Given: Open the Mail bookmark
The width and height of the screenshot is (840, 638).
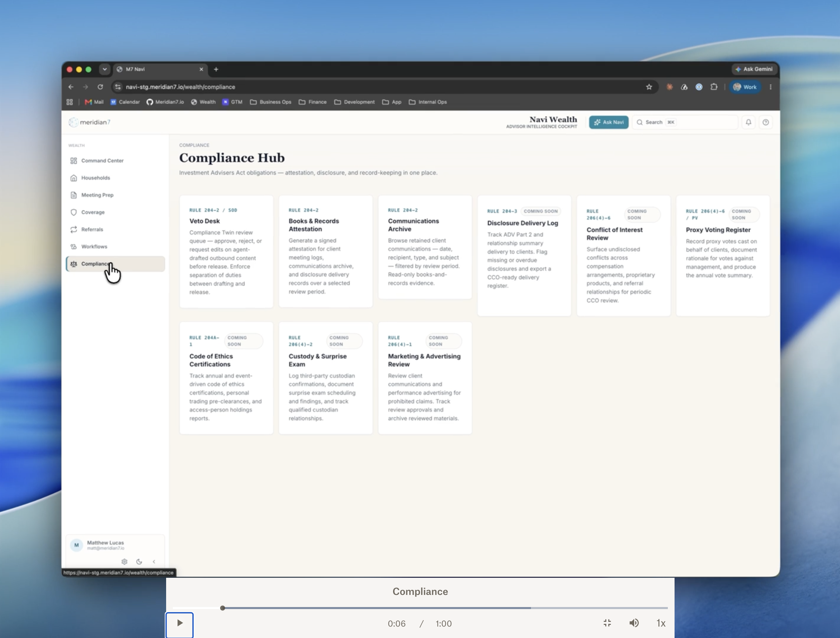Looking at the screenshot, I should tap(94, 102).
